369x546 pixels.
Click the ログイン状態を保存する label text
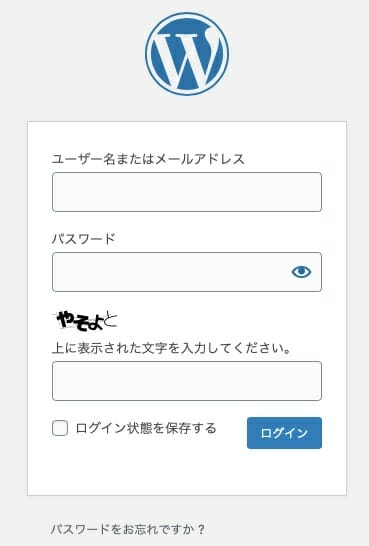pyautogui.click(x=146, y=428)
